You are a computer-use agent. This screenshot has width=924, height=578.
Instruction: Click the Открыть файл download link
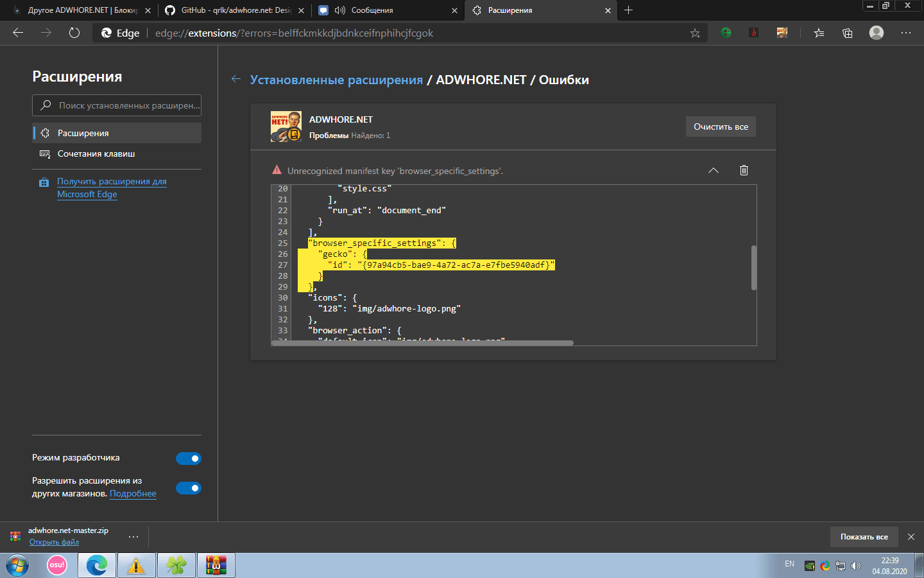(54, 542)
